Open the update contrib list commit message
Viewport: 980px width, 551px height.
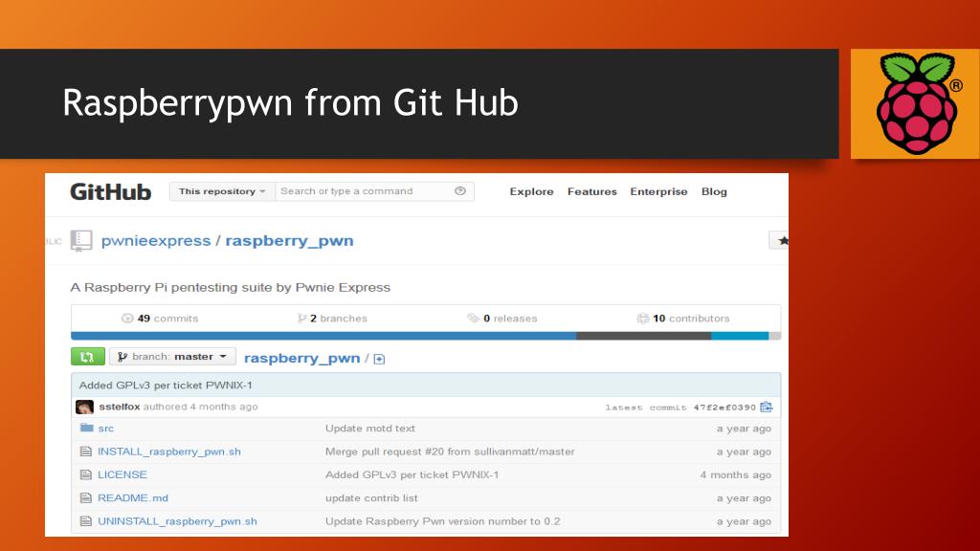coord(371,497)
